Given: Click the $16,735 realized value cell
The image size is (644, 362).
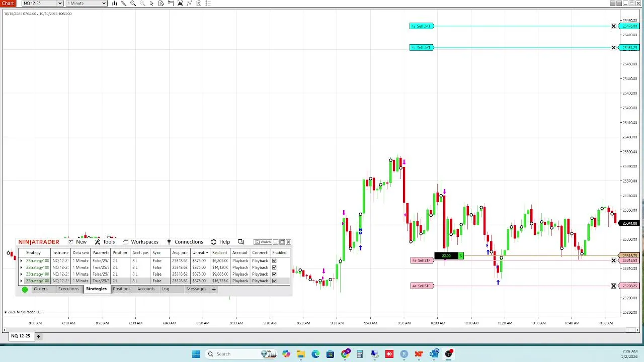Looking at the screenshot, I should (220, 281).
